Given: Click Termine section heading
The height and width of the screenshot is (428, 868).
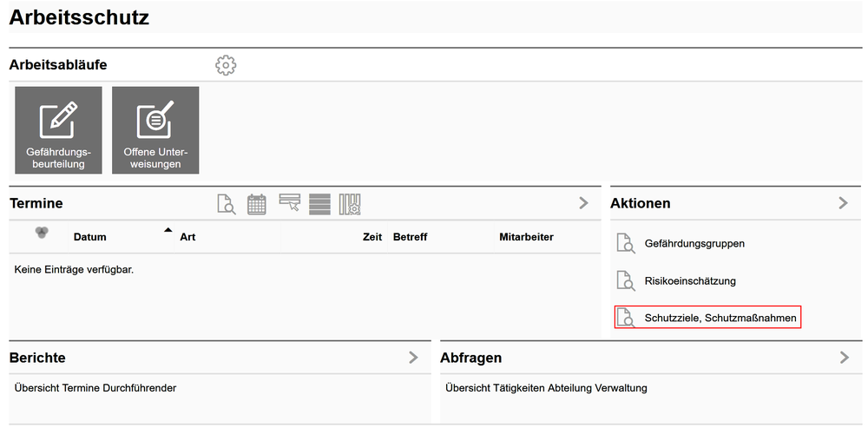Looking at the screenshot, I should tap(36, 203).
